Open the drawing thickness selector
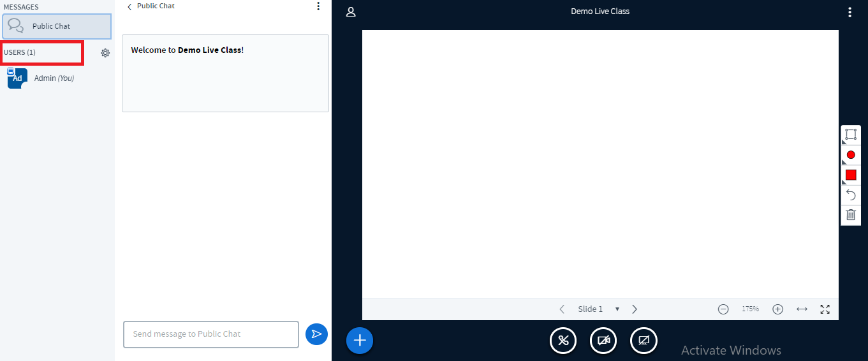Screen dimensions: 868x361 pyautogui.click(x=851, y=155)
